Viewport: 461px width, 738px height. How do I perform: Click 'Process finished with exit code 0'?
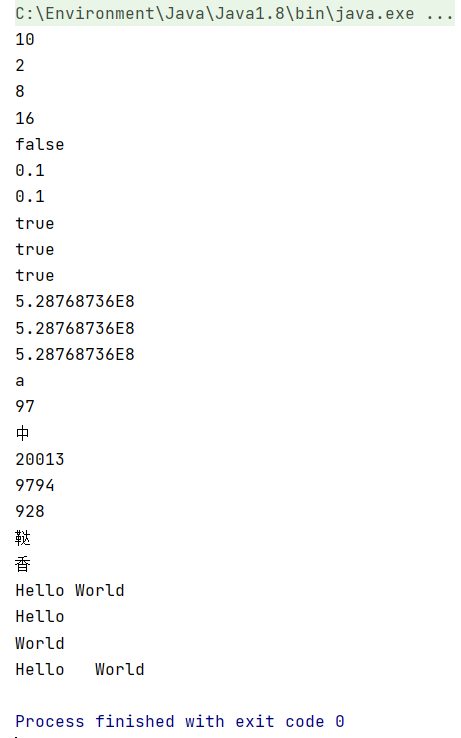[x=180, y=721]
